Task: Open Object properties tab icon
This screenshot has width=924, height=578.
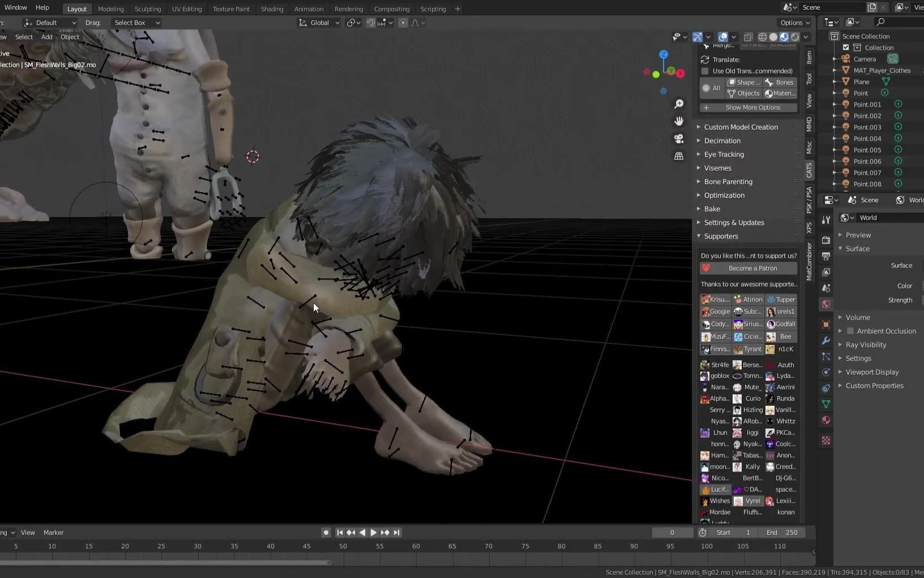Action: coord(826,325)
